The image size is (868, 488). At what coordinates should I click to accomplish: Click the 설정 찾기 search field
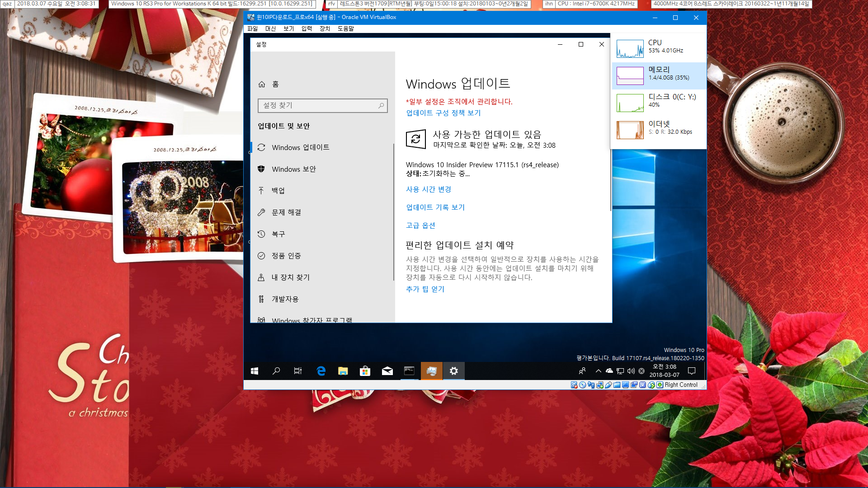(322, 105)
